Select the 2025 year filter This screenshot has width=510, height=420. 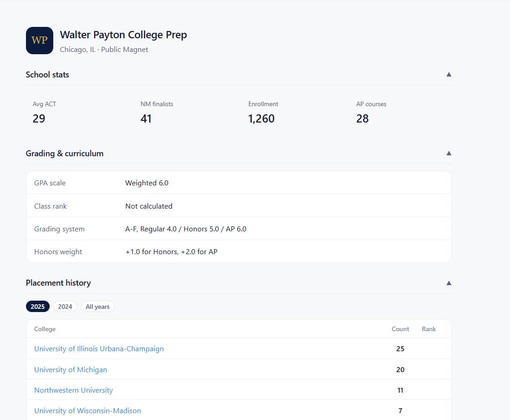coord(38,307)
